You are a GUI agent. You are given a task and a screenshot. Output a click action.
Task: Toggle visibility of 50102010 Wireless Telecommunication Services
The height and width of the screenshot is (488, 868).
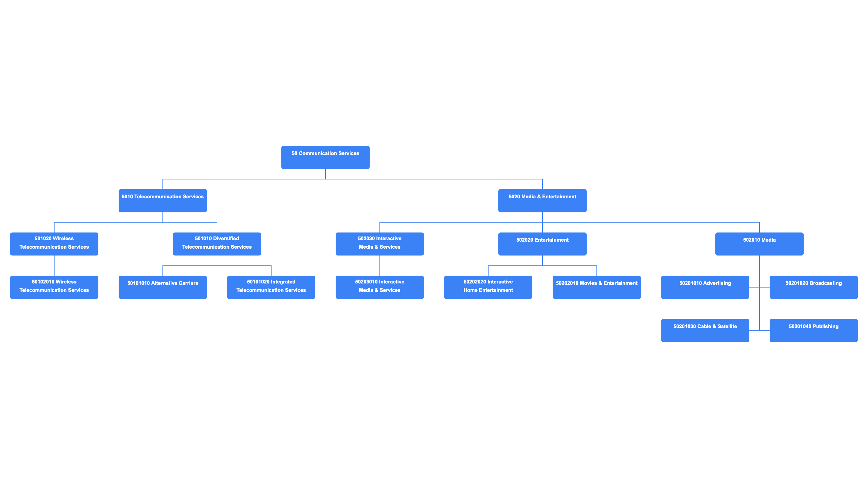[x=54, y=287]
